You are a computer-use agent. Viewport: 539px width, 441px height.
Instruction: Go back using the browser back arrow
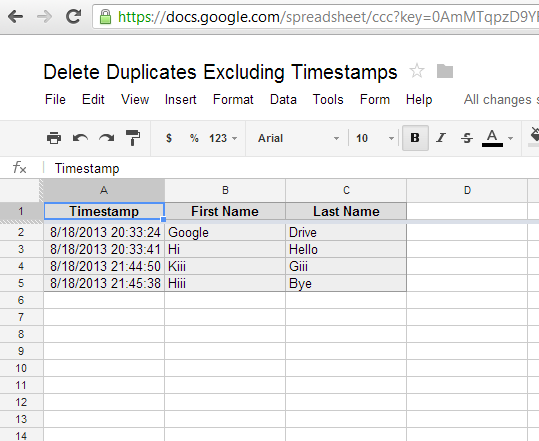(15, 16)
